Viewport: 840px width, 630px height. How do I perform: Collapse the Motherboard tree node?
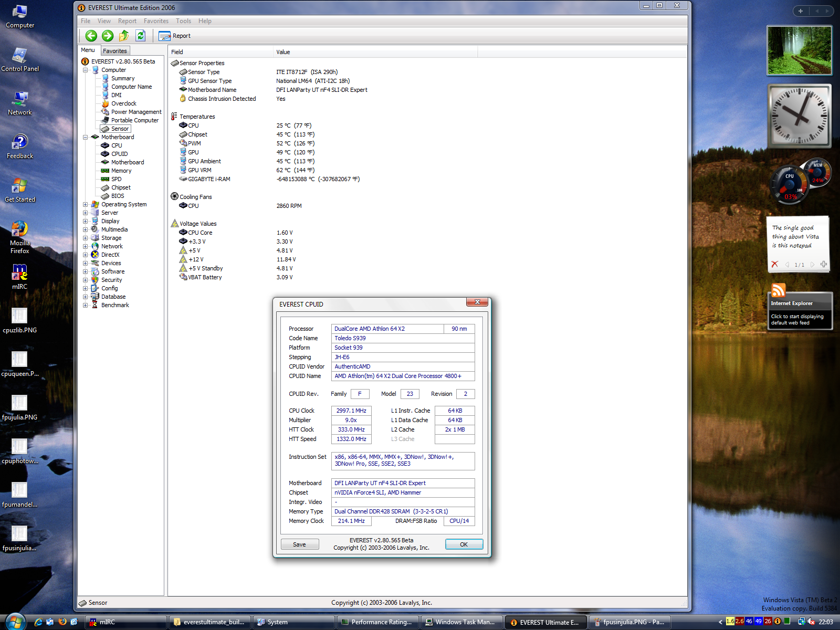pyautogui.click(x=86, y=138)
